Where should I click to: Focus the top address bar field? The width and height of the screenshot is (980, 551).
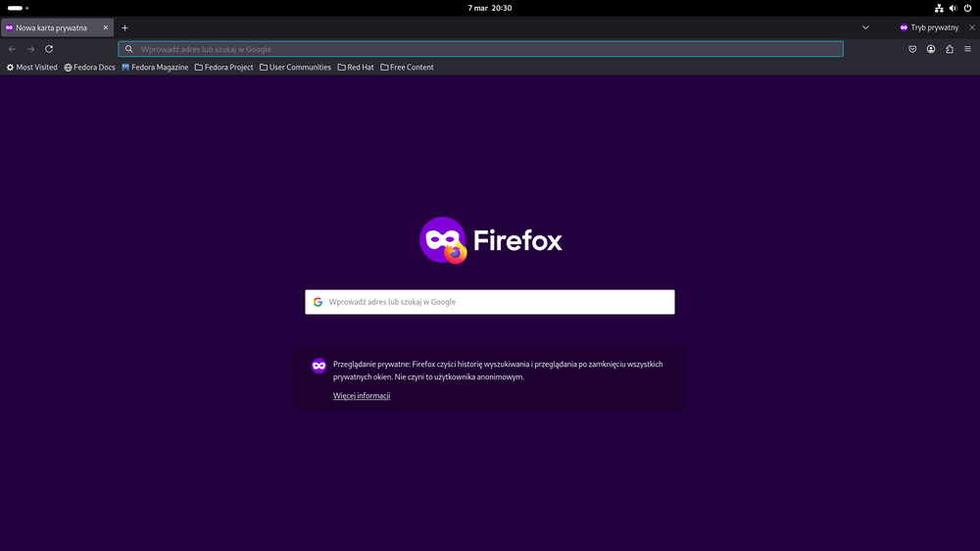[480, 49]
